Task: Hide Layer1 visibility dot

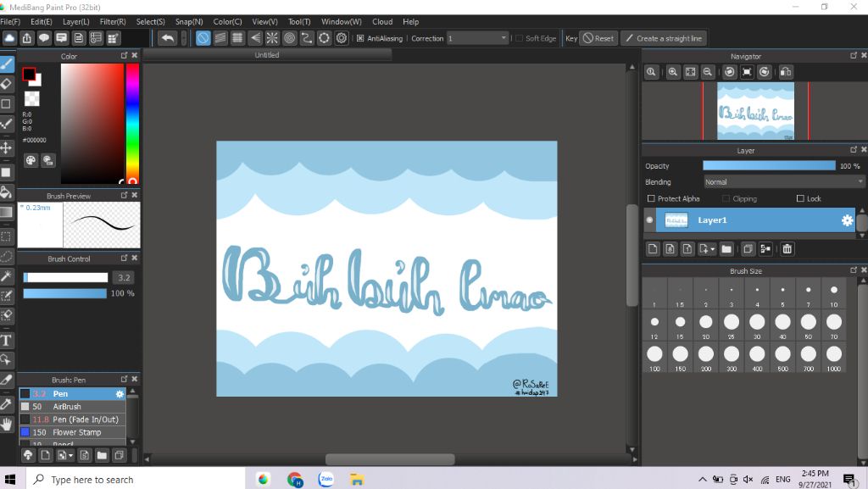Action: pos(649,220)
